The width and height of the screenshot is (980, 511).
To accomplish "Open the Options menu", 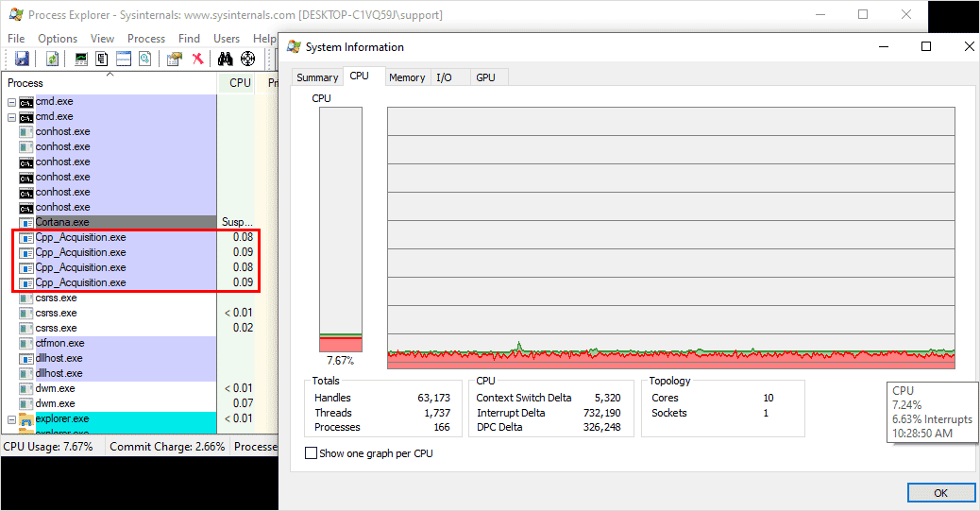I will [x=58, y=38].
